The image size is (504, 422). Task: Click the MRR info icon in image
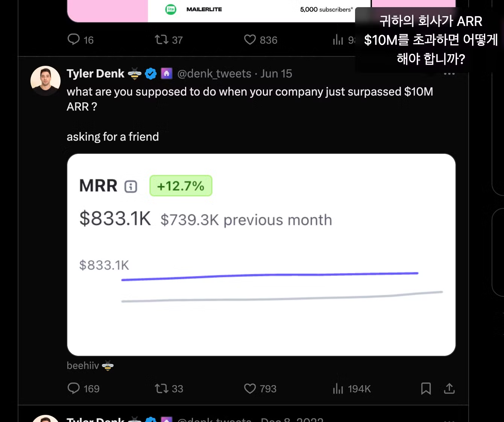131,187
